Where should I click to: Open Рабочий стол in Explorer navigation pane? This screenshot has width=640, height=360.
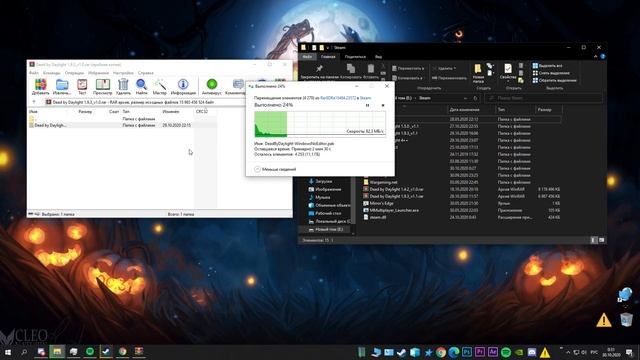324,213
